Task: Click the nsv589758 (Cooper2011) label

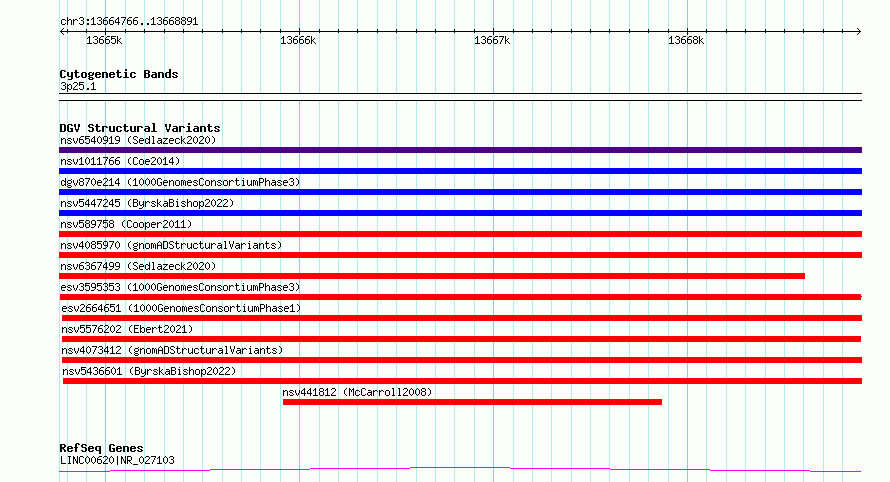Action: tap(126, 224)
